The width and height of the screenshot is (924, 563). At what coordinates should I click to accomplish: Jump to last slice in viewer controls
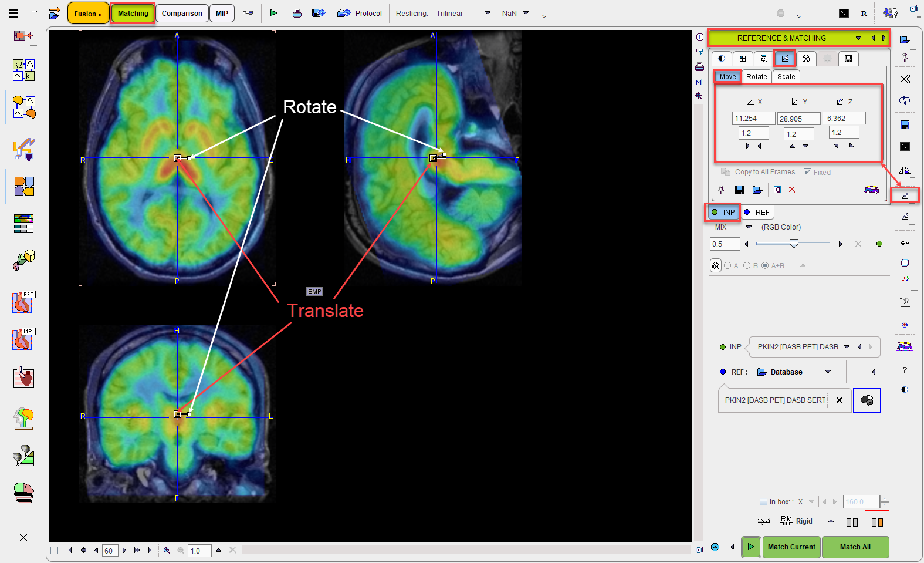coord(150,551)
